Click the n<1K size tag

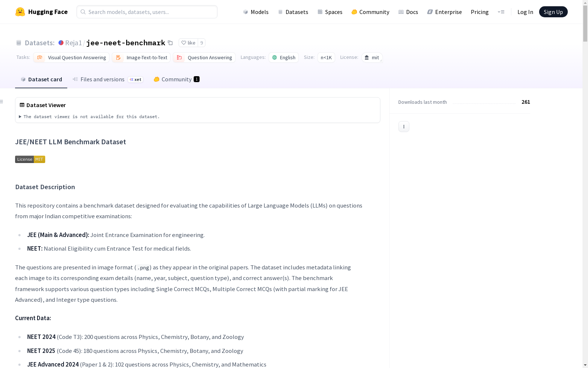326,57
